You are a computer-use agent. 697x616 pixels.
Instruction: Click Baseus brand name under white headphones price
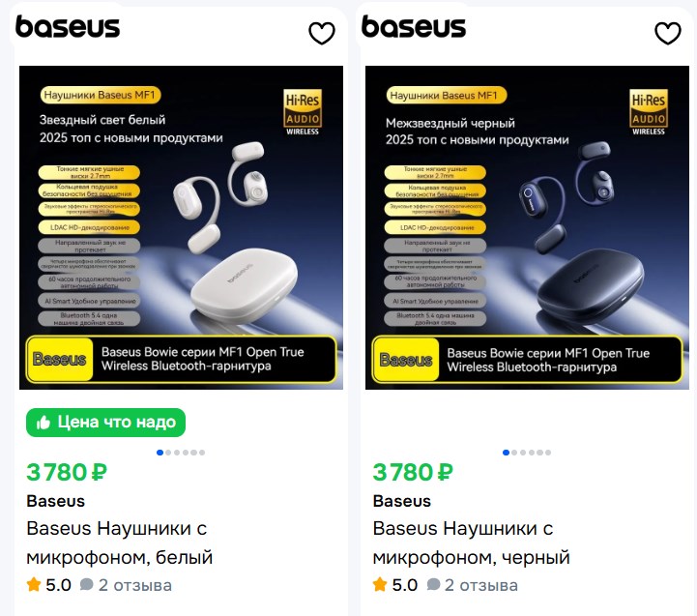(x=56, y=501)
